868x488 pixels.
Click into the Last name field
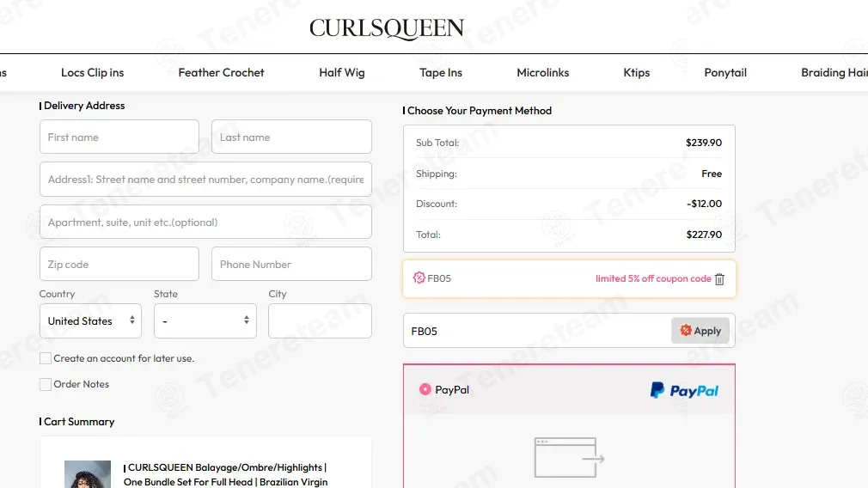click(291, 137)
